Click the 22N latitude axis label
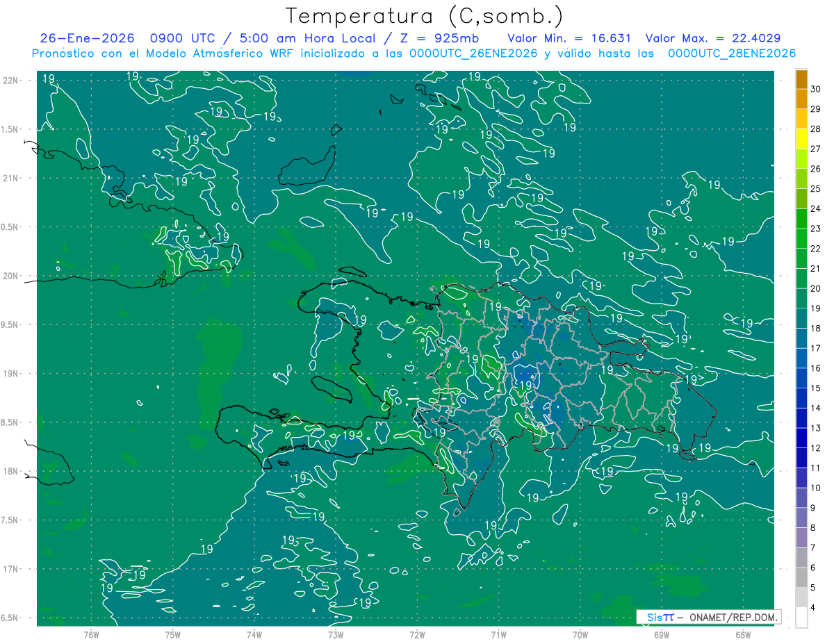Screen dimensions: 834x644 tap(11, 81)
